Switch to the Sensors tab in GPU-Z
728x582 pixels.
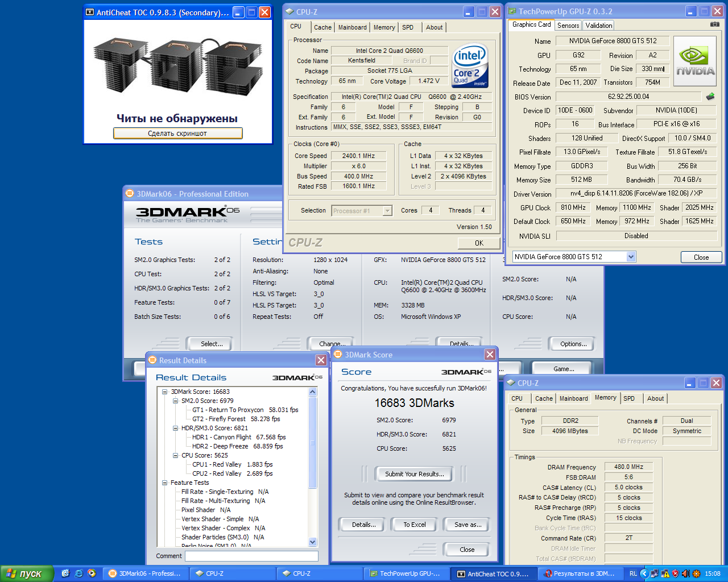(568, 25)
